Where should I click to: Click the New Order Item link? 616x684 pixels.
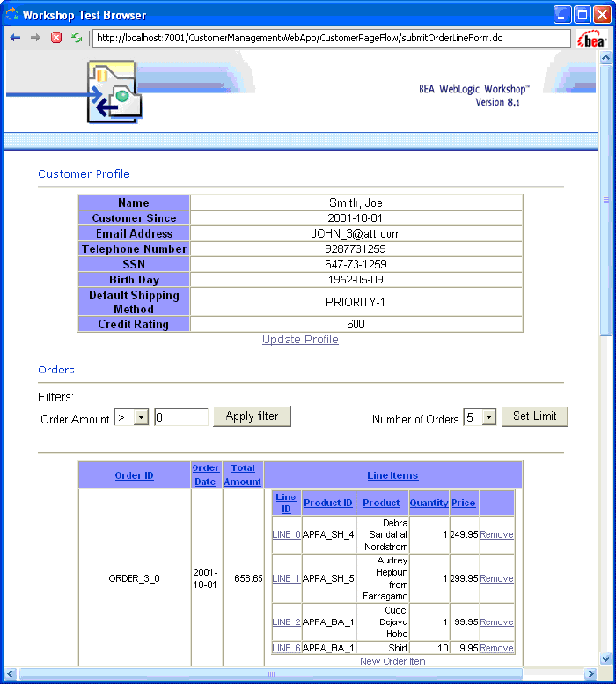coord(392,661)
